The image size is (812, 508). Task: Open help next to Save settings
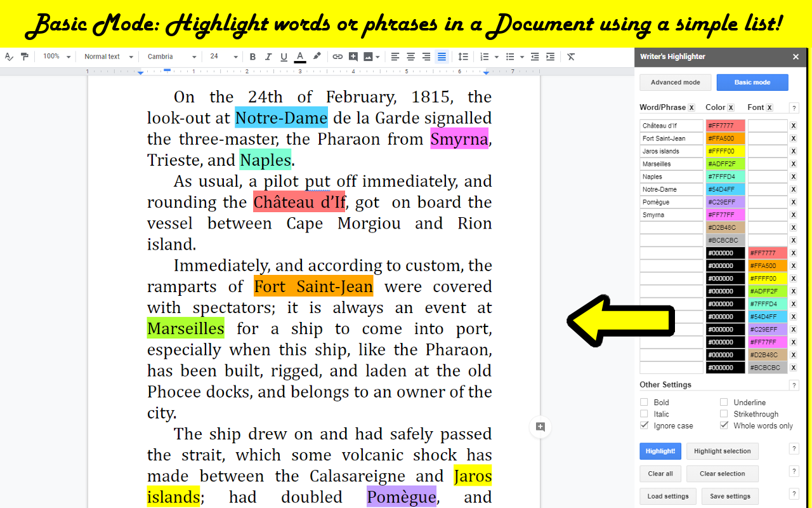pyautogui.click(x=794, y=494)
